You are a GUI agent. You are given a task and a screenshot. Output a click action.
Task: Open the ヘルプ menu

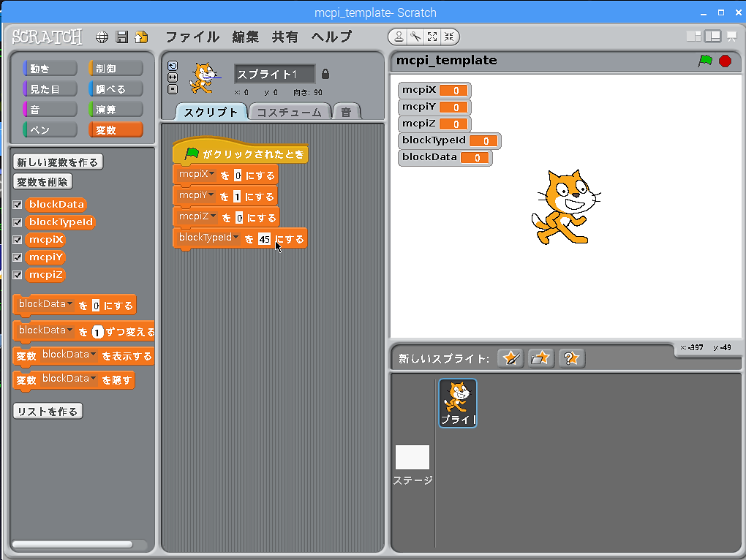click(331, 37)
